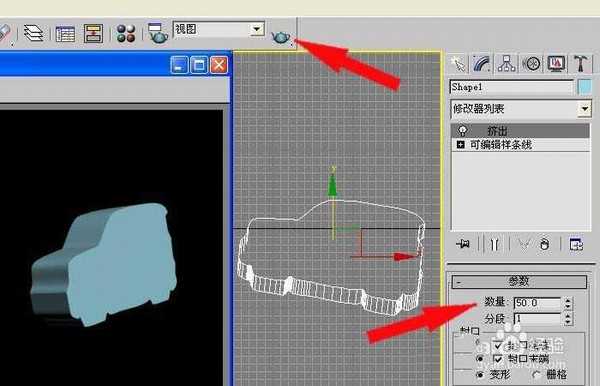Maximize the render frame window

tap(199, 65)
